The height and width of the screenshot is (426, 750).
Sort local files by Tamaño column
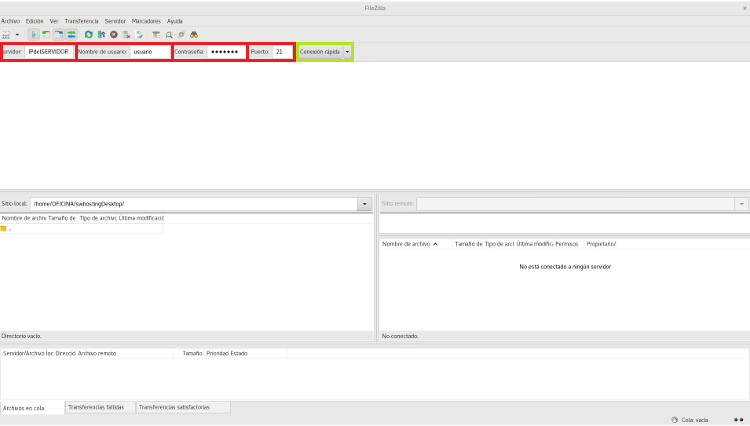click(x=62, y=218)
